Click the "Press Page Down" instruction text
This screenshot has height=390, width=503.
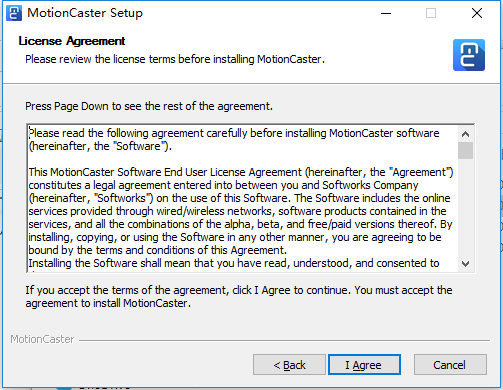[x=149, y=106]
